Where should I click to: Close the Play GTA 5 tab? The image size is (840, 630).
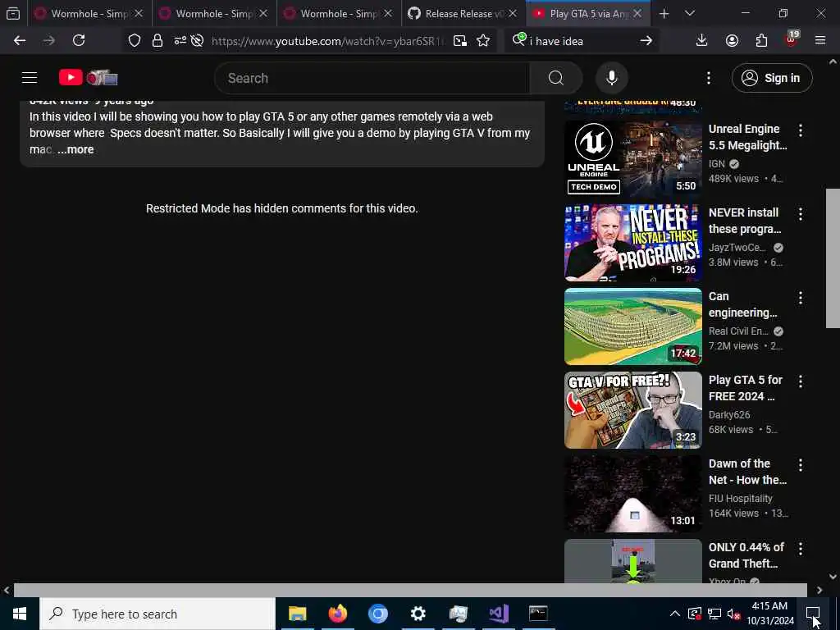(x=637, y=13)
